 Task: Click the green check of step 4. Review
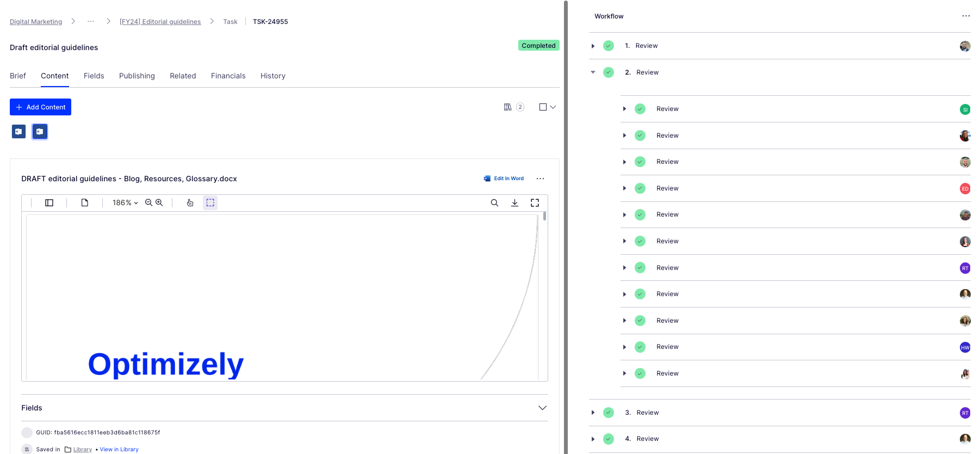coord(609,439)
